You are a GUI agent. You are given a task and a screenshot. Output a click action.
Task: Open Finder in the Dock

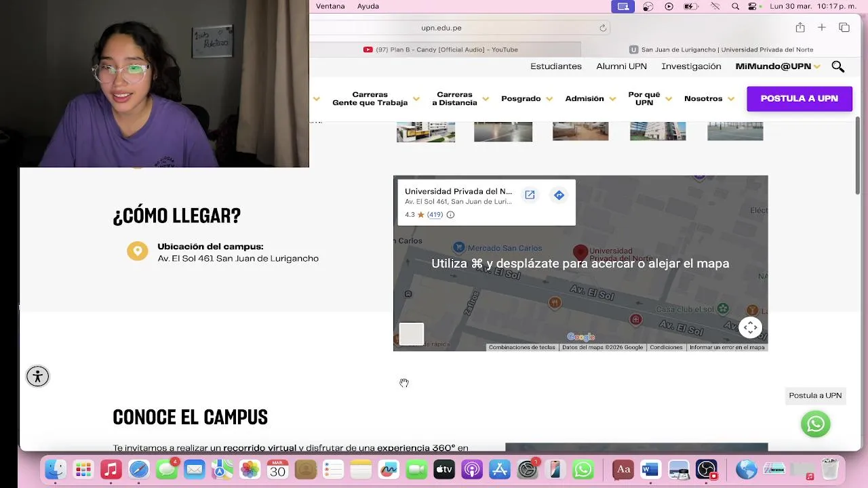tap(56, 469)
